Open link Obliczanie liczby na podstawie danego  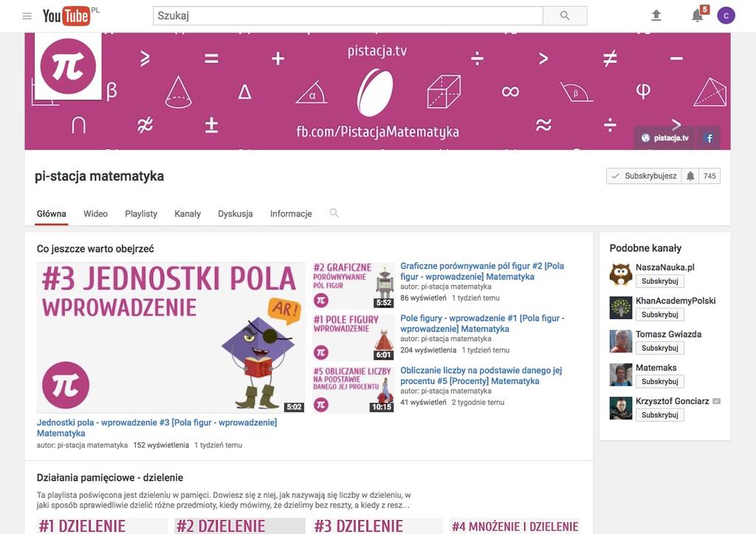pyautogui.click(x=481, y=375)
